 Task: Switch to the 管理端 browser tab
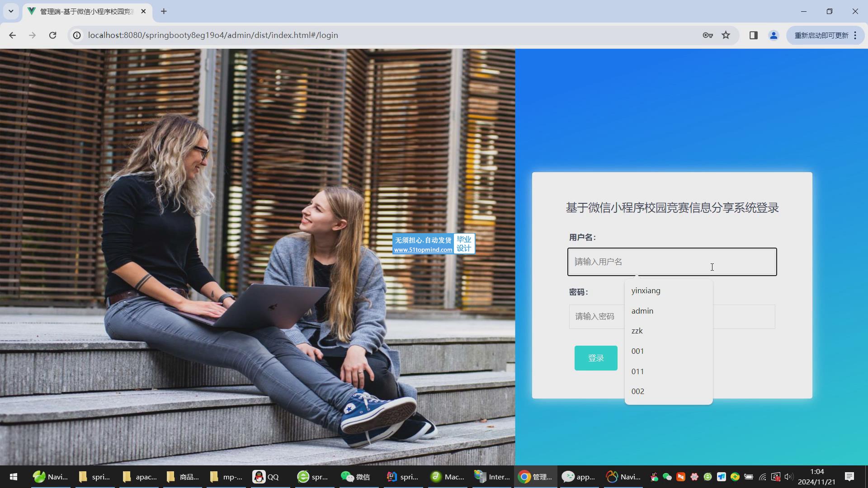(86, 11)
